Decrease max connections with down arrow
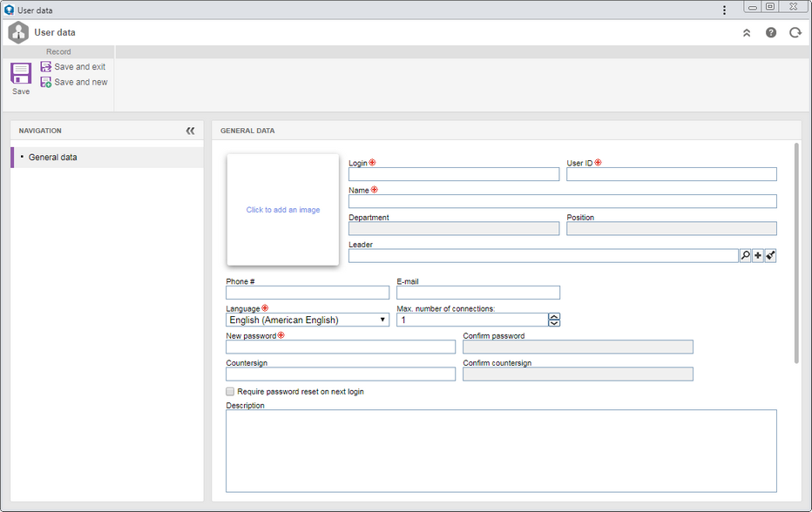The image size is (812, 512). tap(553, 323)
